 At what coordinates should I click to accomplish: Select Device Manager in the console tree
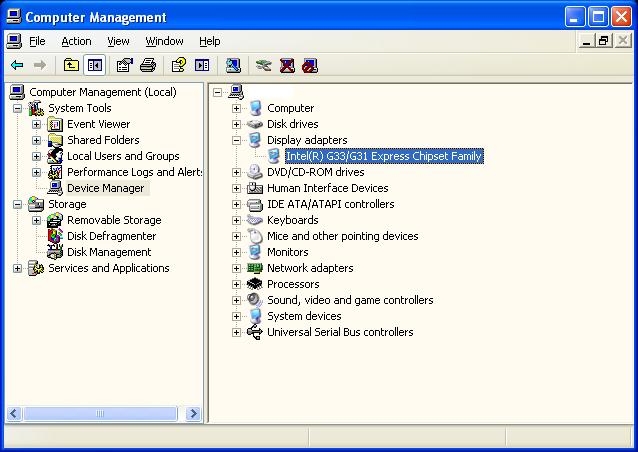pos(105,188)
